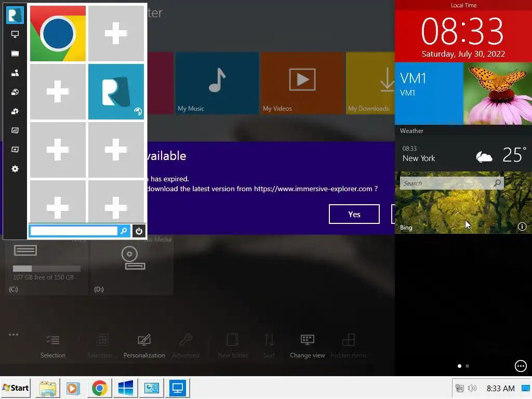Add app using plus tile left of R tile

tap(58, 91)
